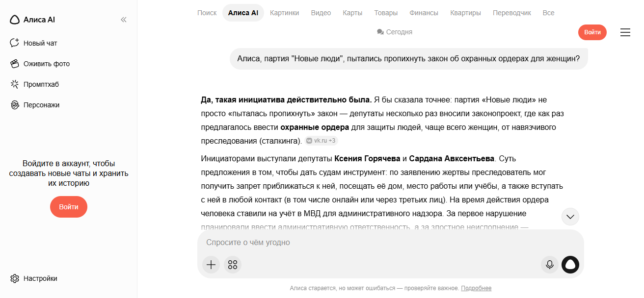Jump to bottom with down-arrow button
The width and height of the screenshot is (644, 298).
pos(570,217)
